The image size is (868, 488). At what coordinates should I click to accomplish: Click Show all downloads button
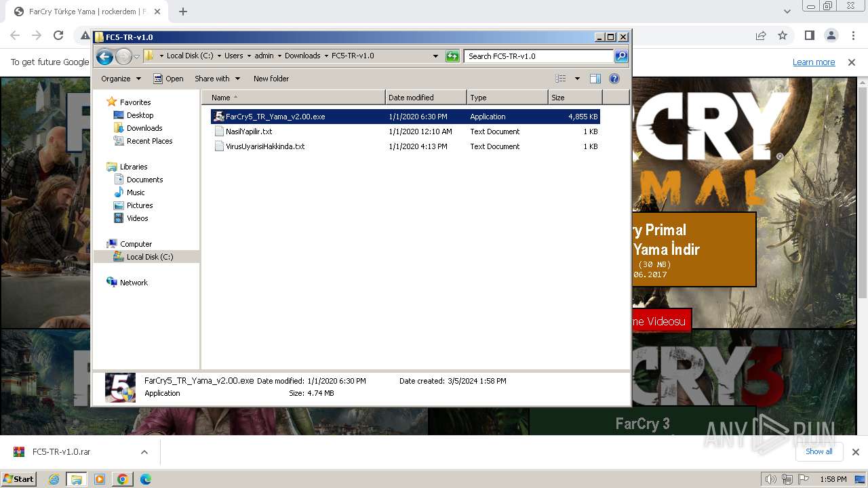pos(819,451)
